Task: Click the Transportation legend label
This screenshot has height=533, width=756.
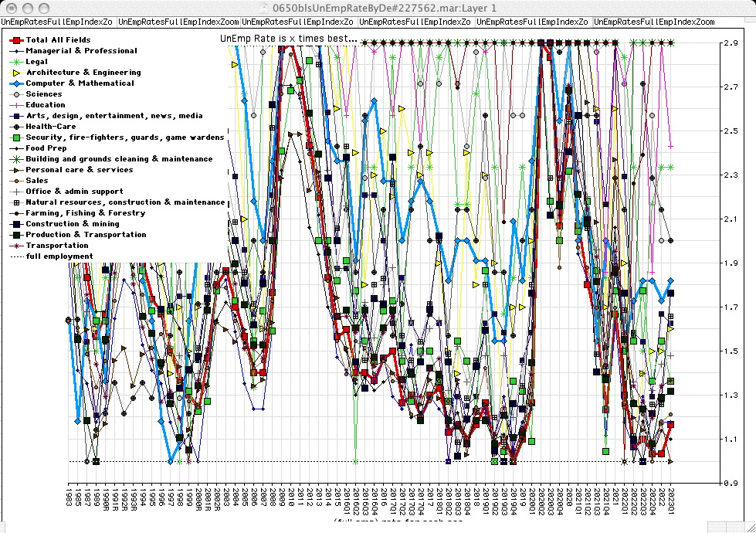Action: point(56,245)
